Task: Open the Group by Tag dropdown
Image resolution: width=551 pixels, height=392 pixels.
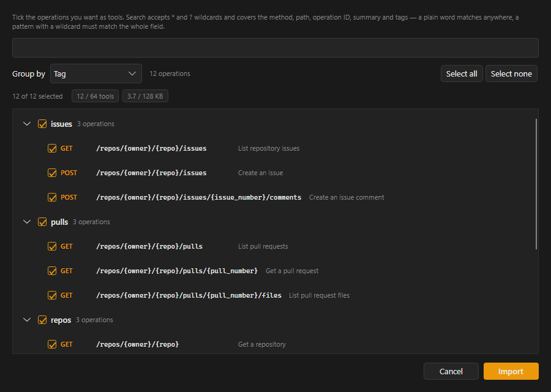Action: 96,73
